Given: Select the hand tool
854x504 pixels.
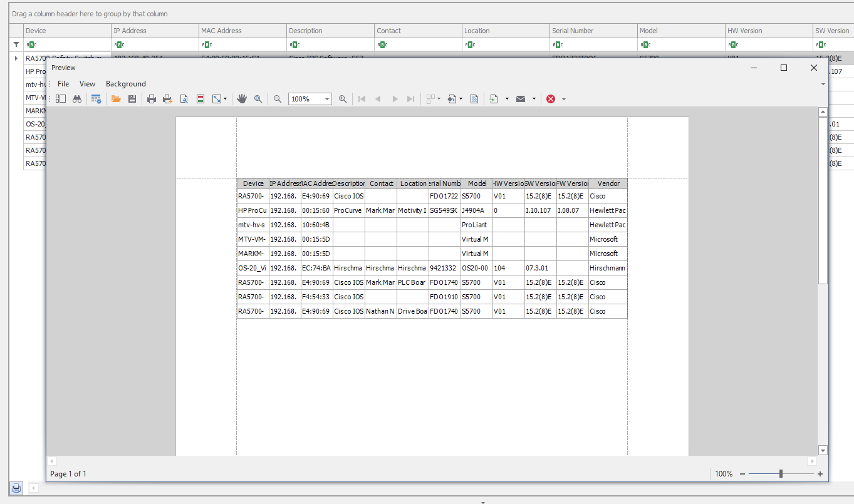Looking at the screenshot, I should pyautogui.click(x=241, y=99).
